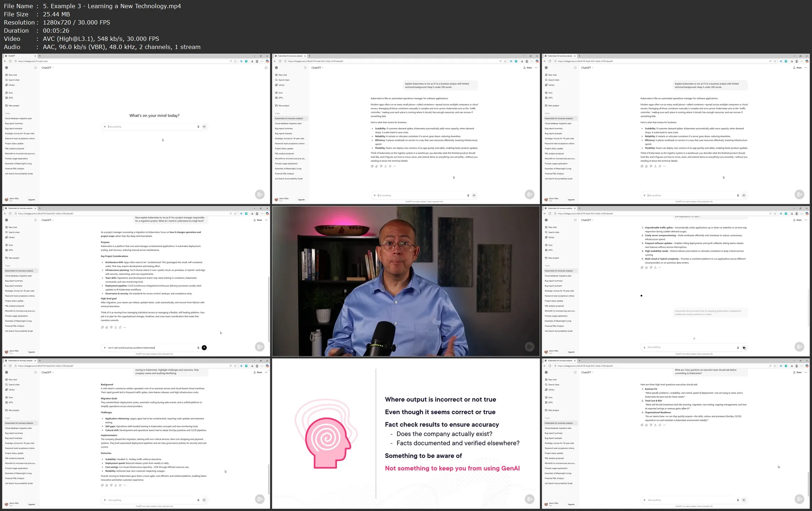Open 'Cloud database migration plan' chat in top-left frame
Viewport: 812px width, 511px height.
[18, 119]
